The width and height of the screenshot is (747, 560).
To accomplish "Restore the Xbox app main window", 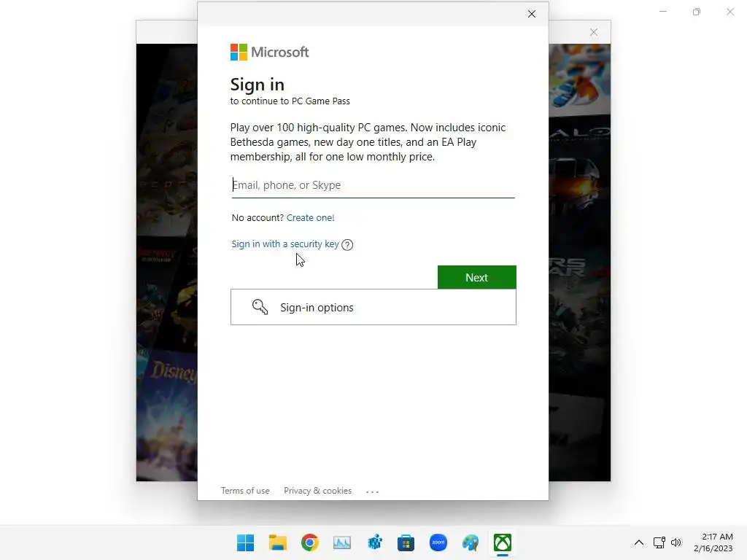I will point(697,12).
